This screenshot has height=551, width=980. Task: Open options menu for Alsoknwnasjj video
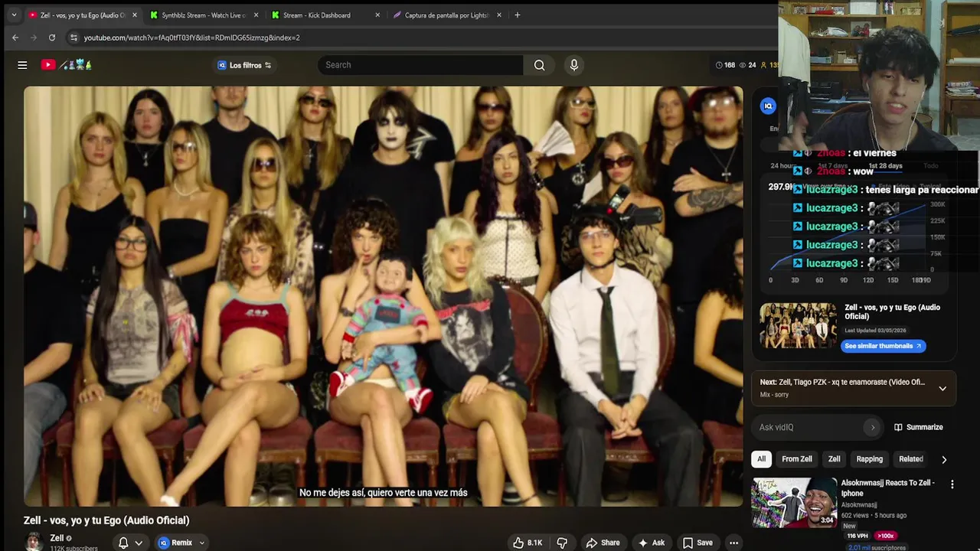point(952,484)
